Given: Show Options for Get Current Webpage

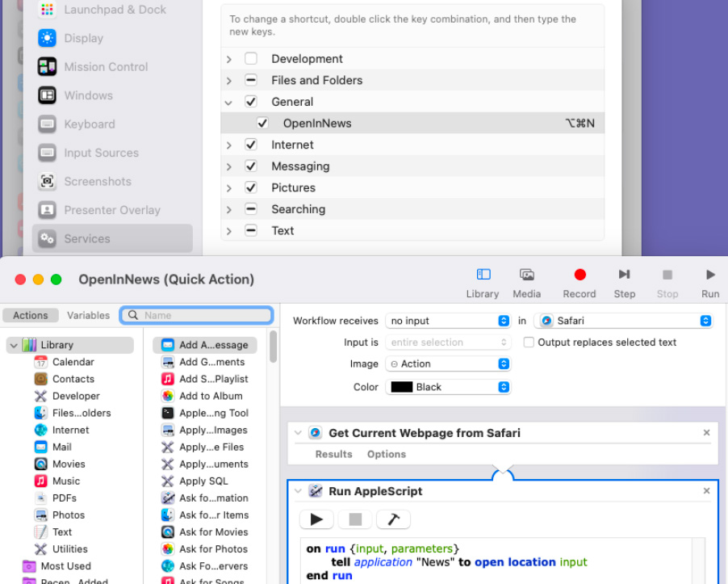Looking at the screenshot, I should pos(387,454).
